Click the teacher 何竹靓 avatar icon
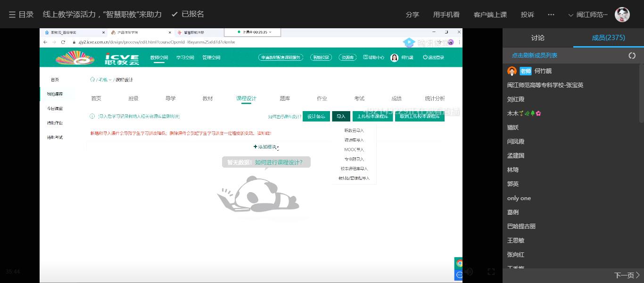Viewport: 644px width, 283px height. coord(512,71)
